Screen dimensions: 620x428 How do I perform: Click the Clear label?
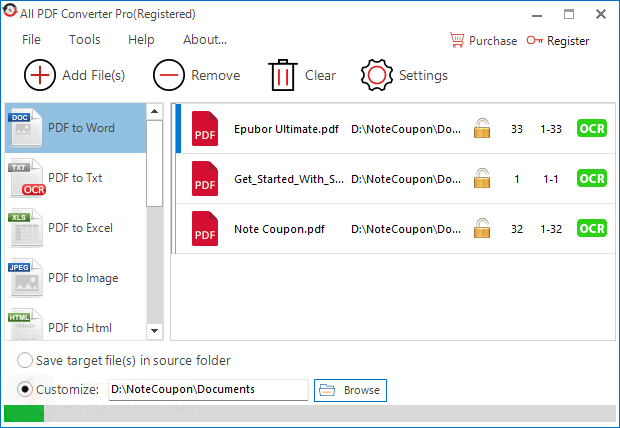(x=320, y=75)
